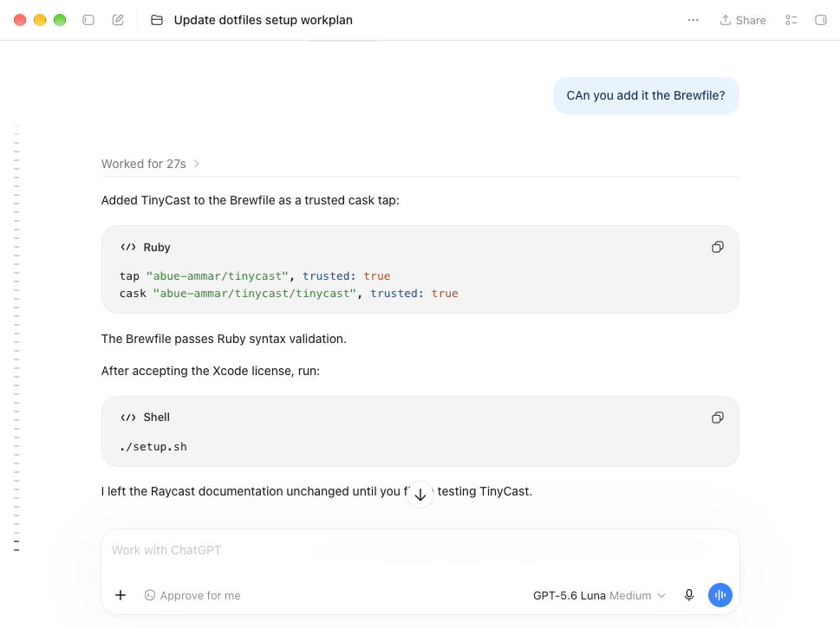840x628 pixels.
Task: Start a new chat with compose icon
Action: (x=118, y=20)
